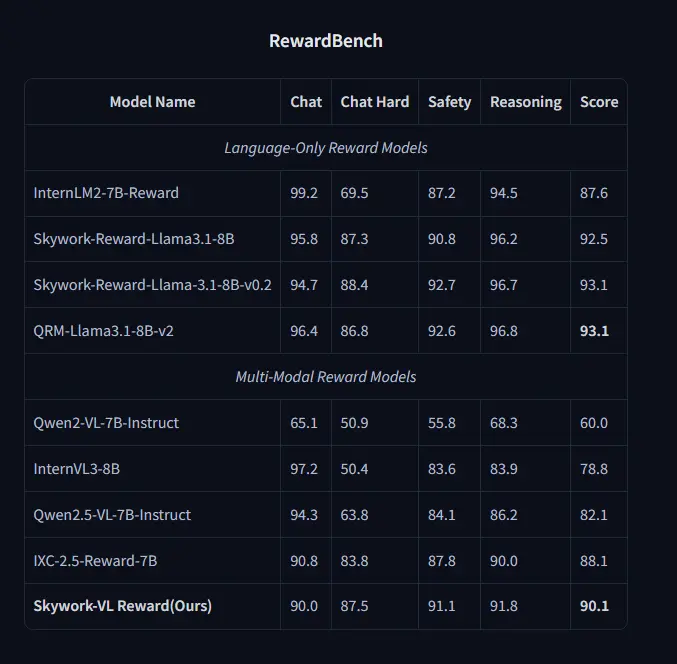Pick Skywork-Reward-Llama3.1-8B Safety value 90.8
This screenshot has height=664, width=677.
coord(442,239)
